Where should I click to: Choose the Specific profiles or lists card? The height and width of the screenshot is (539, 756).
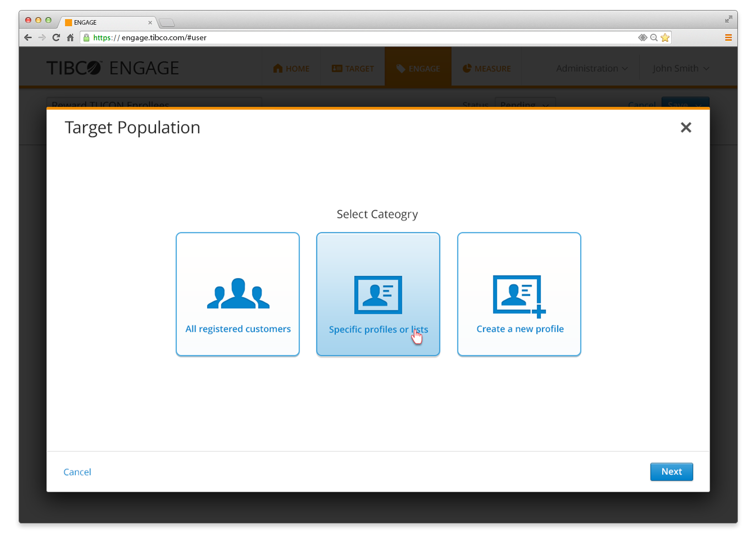(378, 294)
